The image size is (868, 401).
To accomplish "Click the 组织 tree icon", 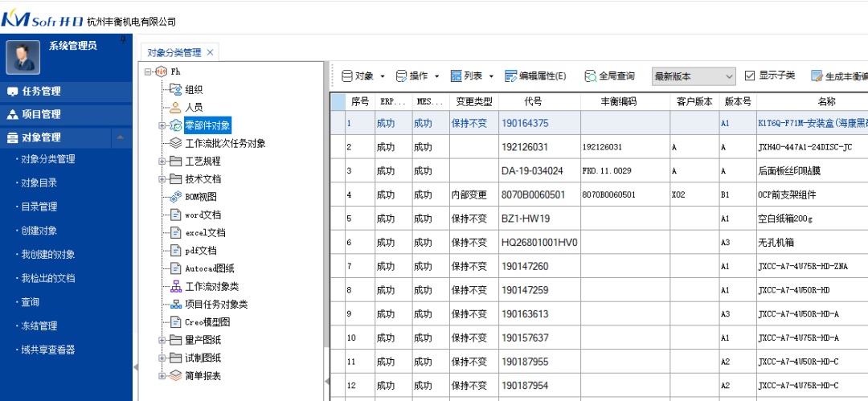I will 175,89.
